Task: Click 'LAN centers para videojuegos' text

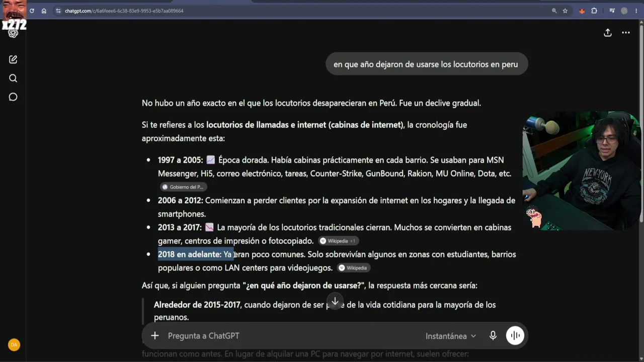Action: 279,268
